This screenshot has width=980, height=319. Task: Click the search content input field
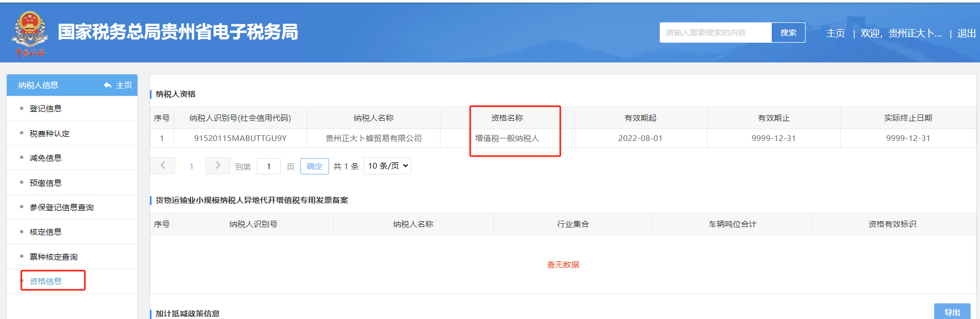[715, 33]
